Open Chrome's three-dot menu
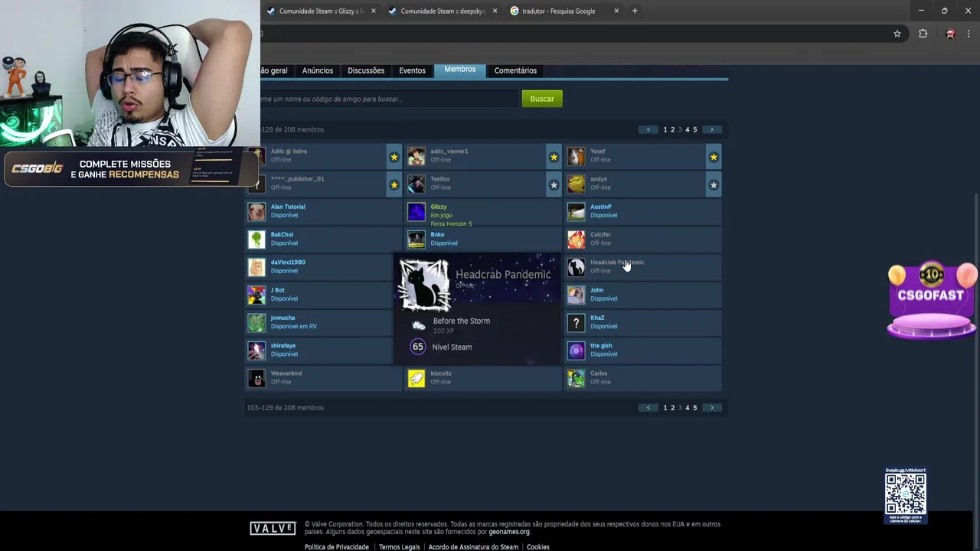Viewport: 980px width, 551px height. 969,34
